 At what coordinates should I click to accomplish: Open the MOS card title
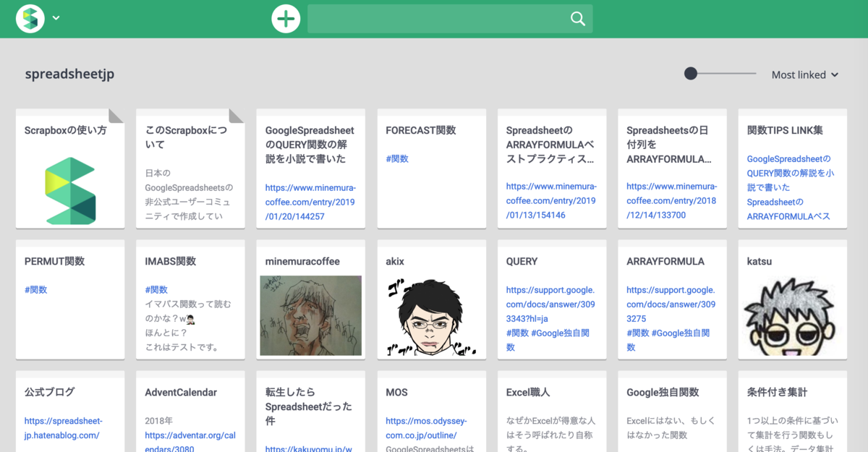[x=396, y=392]
